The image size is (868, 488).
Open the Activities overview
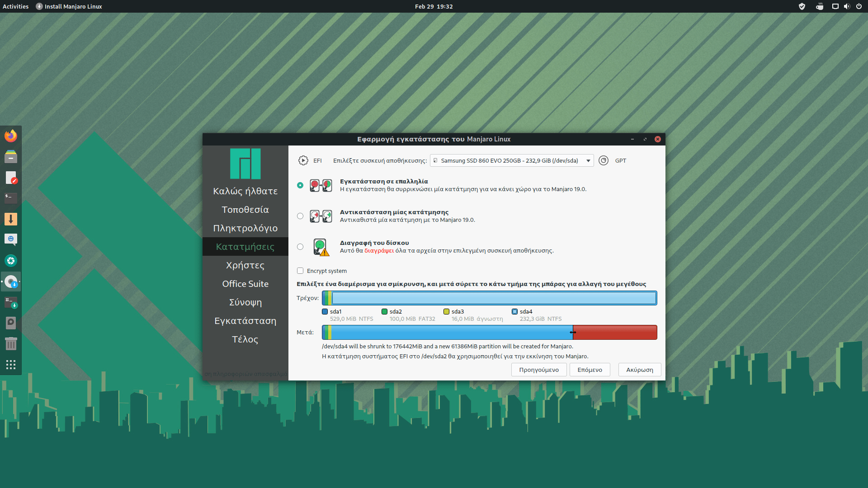(15, 6)
